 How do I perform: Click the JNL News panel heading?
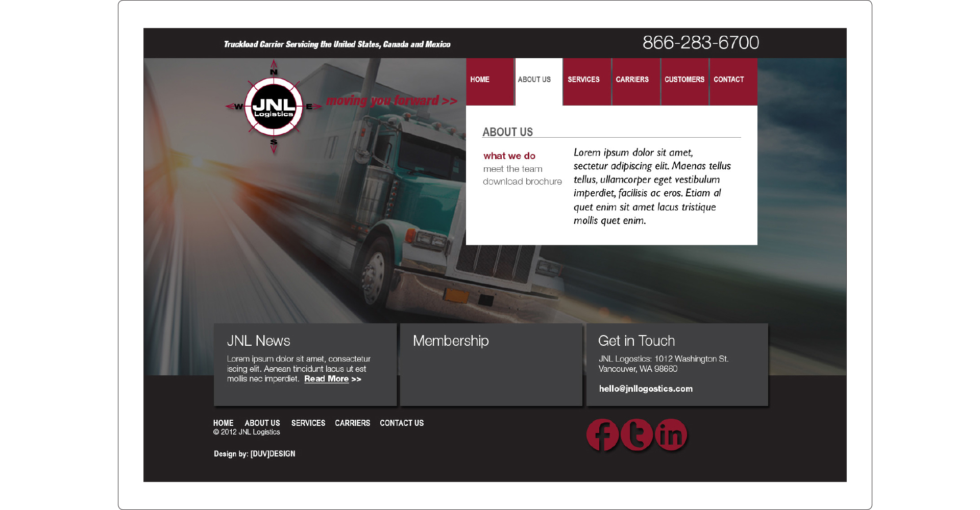258,341
